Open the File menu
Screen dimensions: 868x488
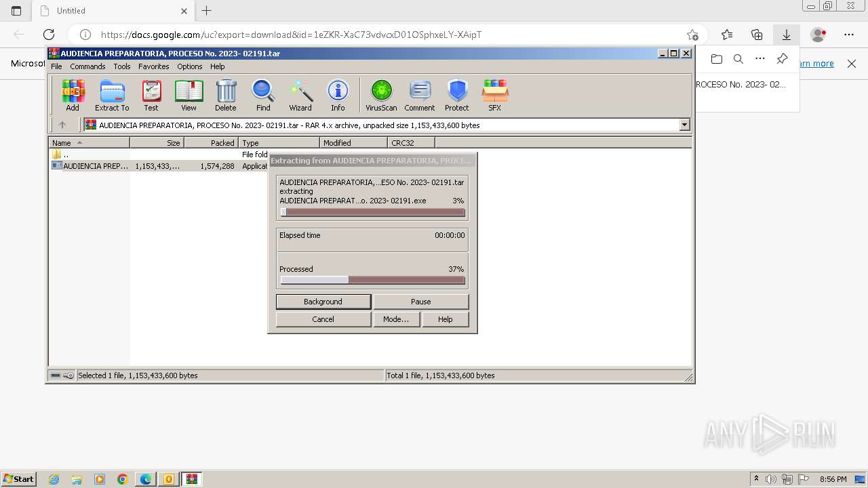(56, 66)
